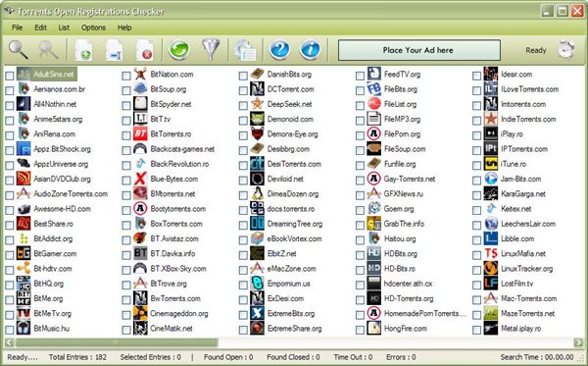Enable the Demonoid.com checkbox

tap(243, 121)
